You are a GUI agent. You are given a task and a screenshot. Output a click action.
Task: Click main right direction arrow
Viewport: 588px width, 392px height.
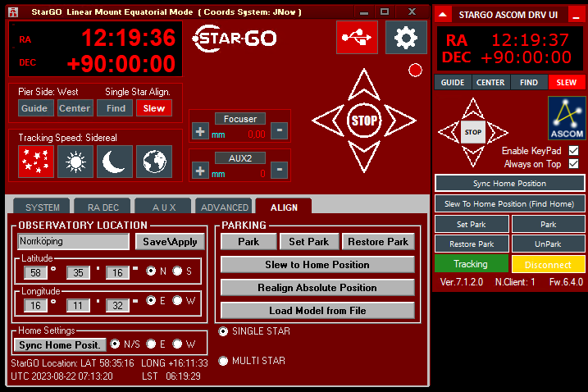[399, 121]
